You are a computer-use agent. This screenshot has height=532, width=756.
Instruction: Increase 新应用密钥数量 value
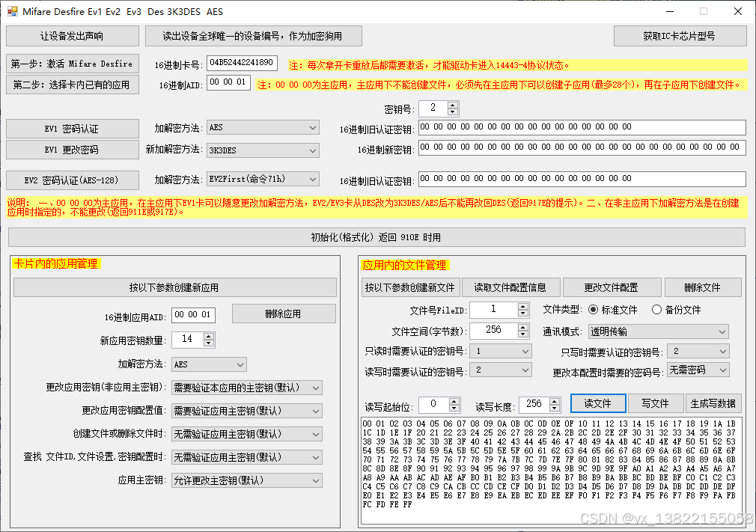(x=208, y=337)
